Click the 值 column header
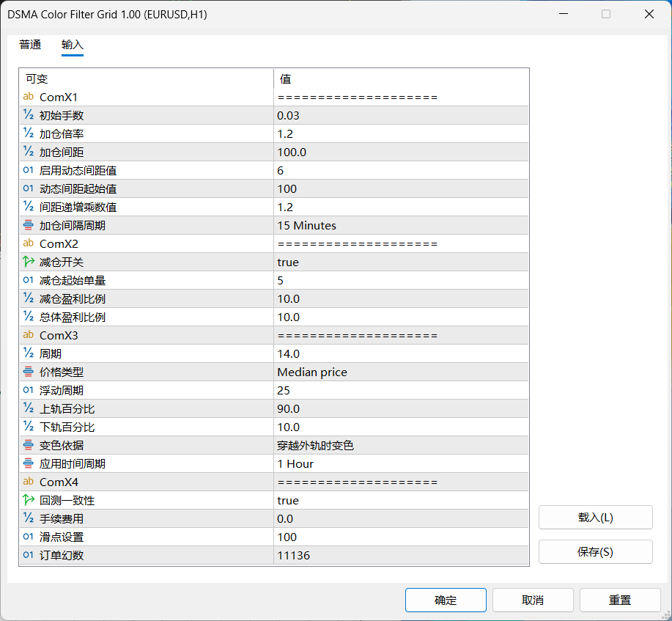The image size is (672, 621). coord(401,79)
